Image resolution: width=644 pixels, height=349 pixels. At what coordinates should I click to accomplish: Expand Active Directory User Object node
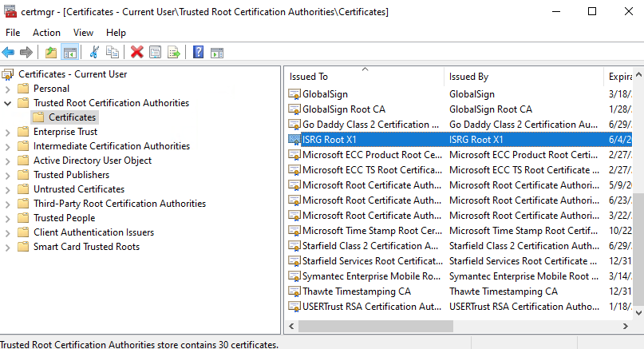tap(7, 161)
